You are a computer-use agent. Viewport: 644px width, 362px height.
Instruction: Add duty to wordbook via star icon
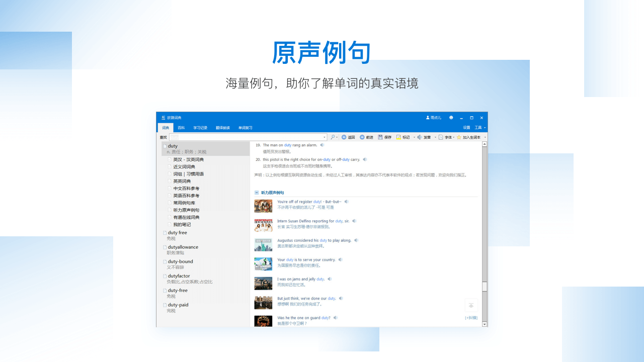coord(459,137)
